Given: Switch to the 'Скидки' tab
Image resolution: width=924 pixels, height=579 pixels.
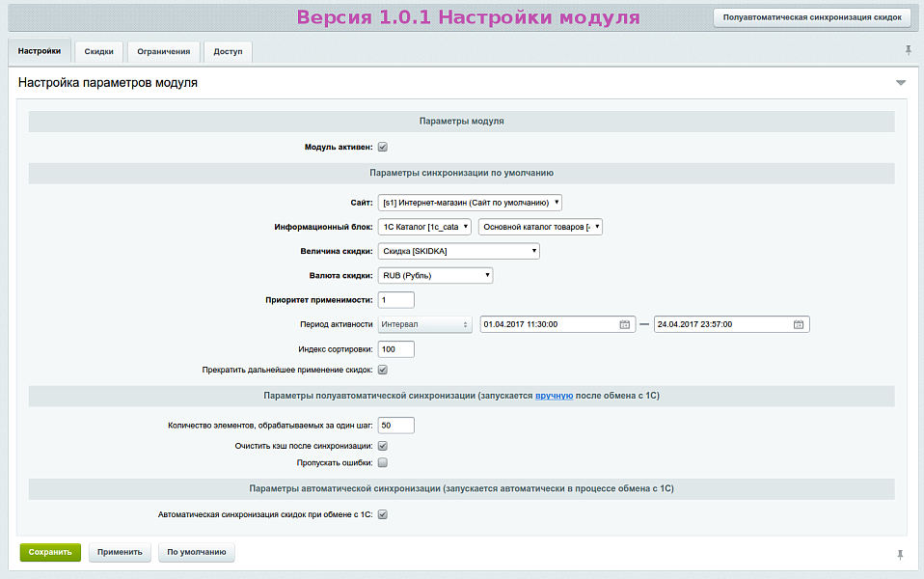Looking at the screenshot, I should (97, 52).
